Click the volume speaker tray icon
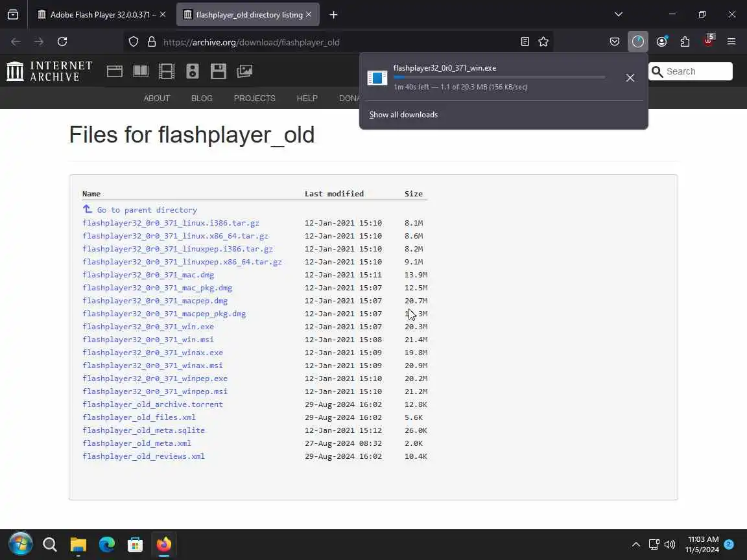The height and width of the screenshot is (560, 747). tap(670, 544)
